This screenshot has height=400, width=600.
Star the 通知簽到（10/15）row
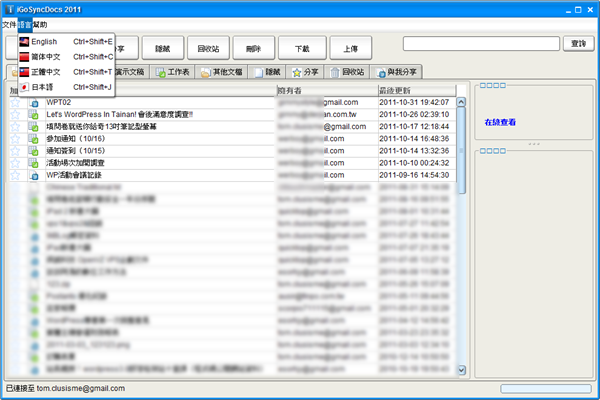pyautogui.click(x=15, y=151)
